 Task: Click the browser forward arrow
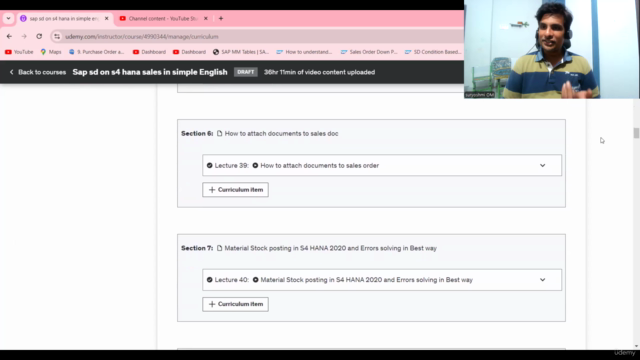(24, 36)
